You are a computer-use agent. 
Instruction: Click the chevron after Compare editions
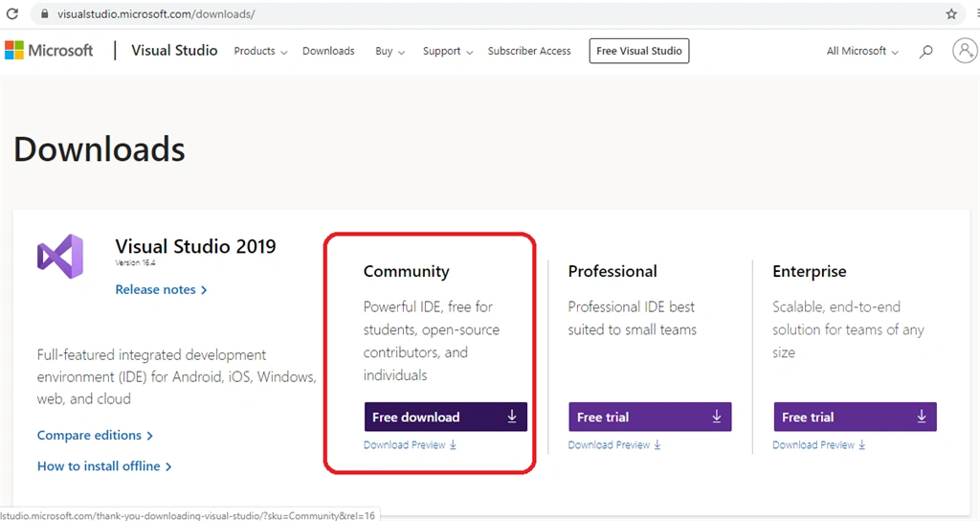pos(149,436)
